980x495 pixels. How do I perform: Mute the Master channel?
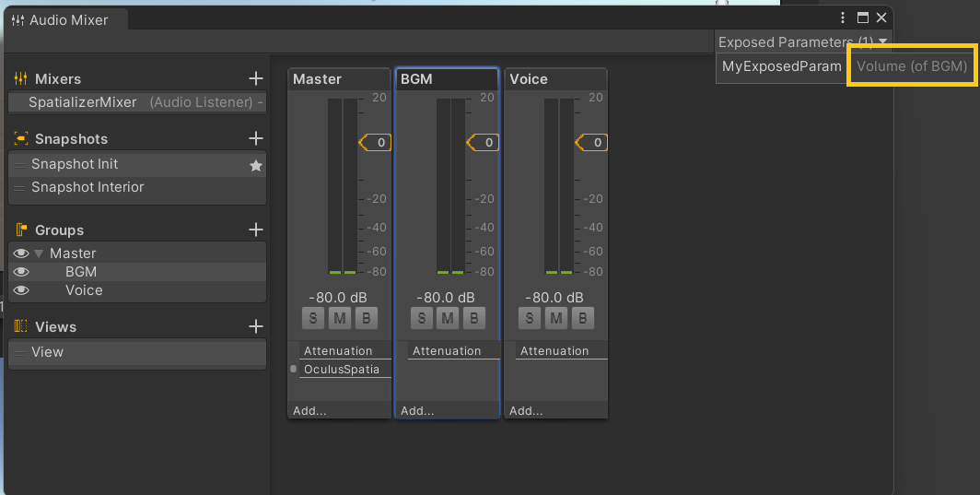pyautogui.click(x=339, y=318)
